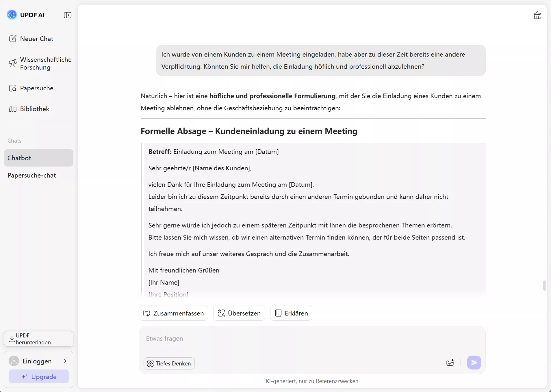The width and height of the screenshot is (551, 392).
Task: Click the Upgrade button
Action: click(x=38, y=377)
